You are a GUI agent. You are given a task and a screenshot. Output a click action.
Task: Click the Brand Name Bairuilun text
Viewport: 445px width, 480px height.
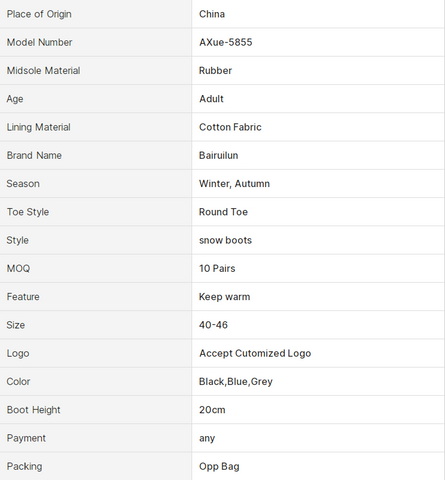218,155
